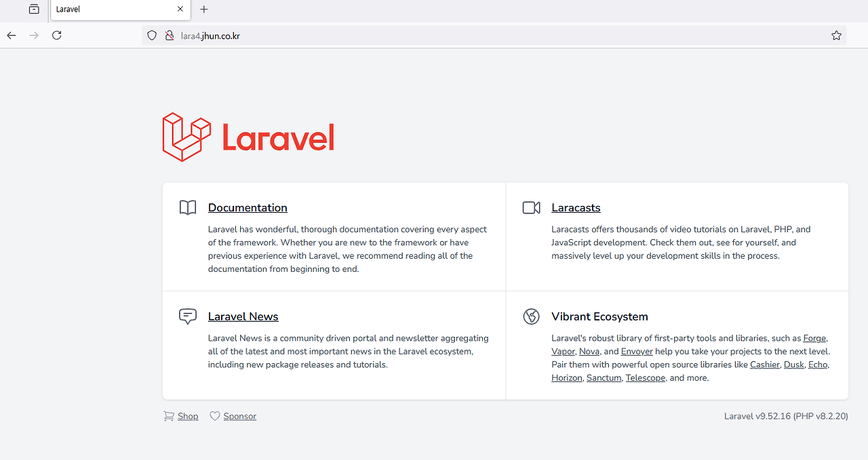
Task: Follow the Telescope link
Action: (x=646, y=378)
